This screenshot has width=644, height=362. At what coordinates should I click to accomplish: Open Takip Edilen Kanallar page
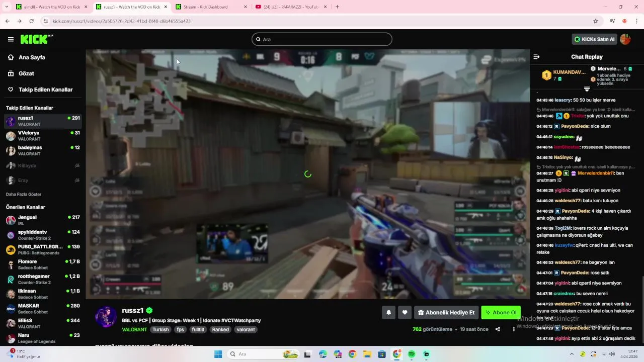(x=45, y=89)
